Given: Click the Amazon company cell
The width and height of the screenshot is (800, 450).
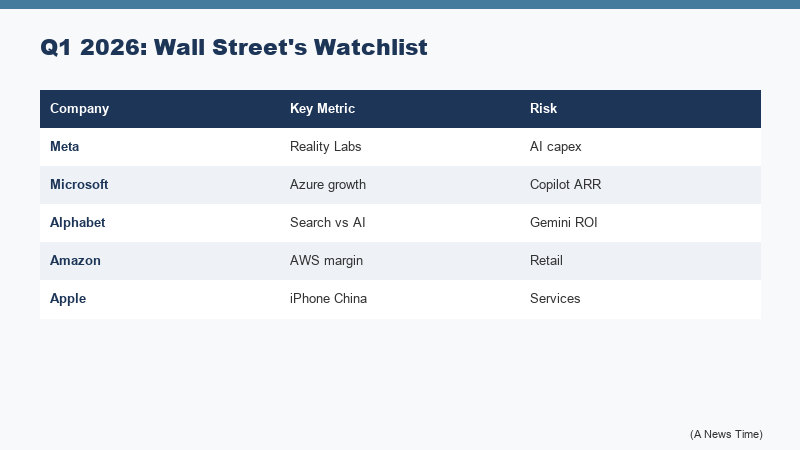Looking at the screenshot, I should pyautogui.click(x=76, y=261).
